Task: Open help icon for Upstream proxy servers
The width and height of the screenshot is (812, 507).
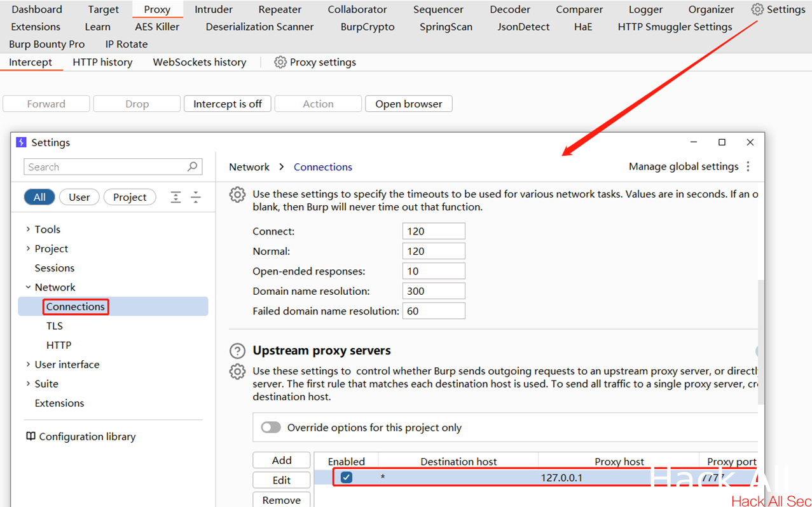Action: (x=237, y=351)
